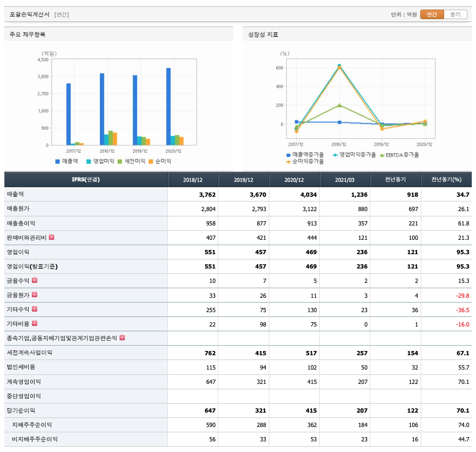The image size is (476, 452).
Task: Expand the 금융수익 row details
Action: [35, 280]
